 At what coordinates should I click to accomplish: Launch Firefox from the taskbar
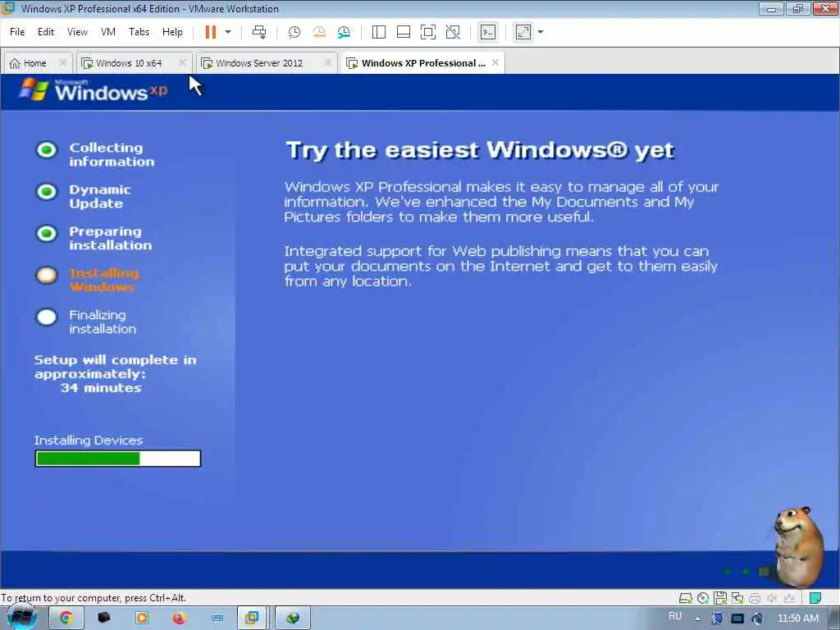(x=179, y=619)
